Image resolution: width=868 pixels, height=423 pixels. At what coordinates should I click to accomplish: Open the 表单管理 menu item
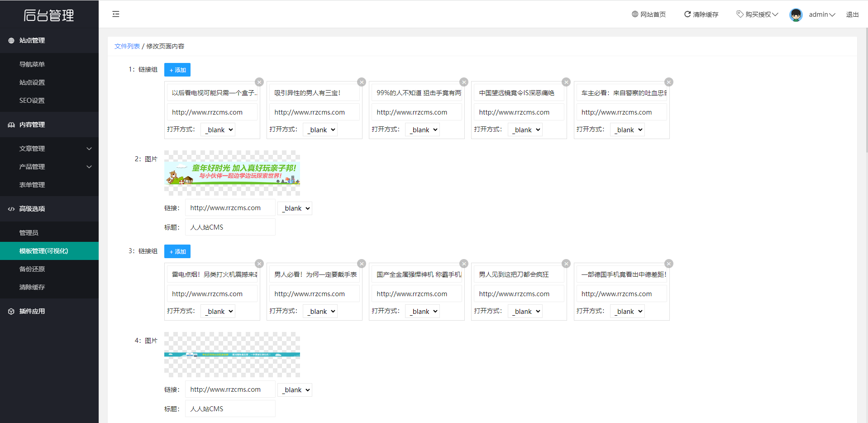(49, 185)
